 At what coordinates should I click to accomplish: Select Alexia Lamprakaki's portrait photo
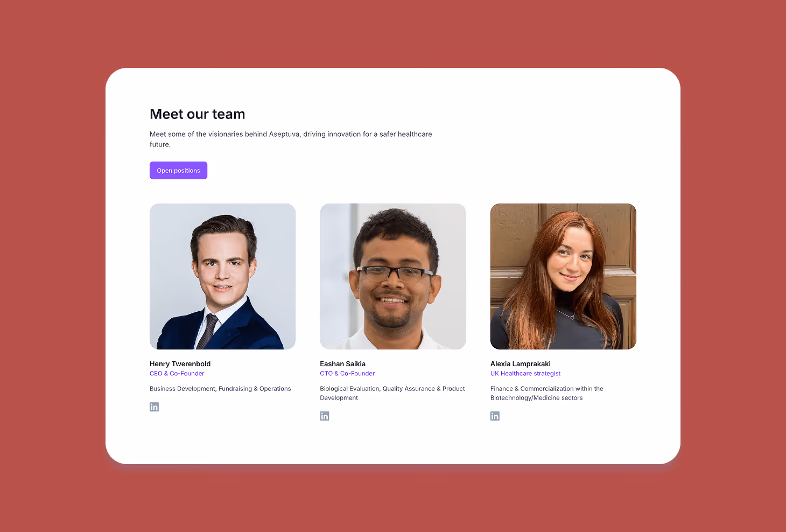coord(563,276)
